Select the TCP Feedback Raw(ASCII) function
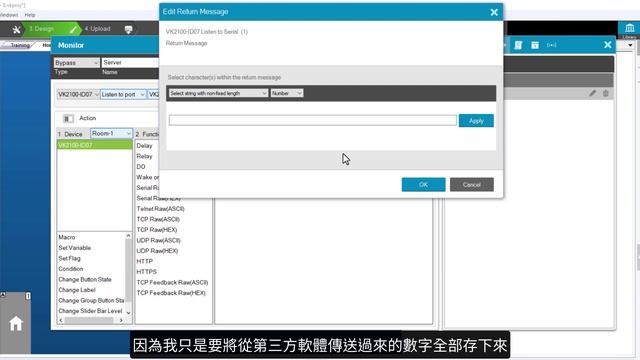 coord(172,282)
